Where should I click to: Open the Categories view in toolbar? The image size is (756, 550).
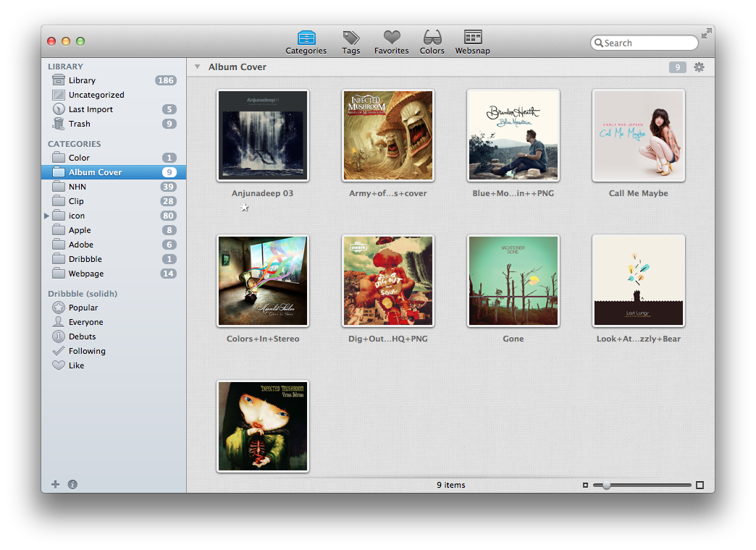pos(306,43)
